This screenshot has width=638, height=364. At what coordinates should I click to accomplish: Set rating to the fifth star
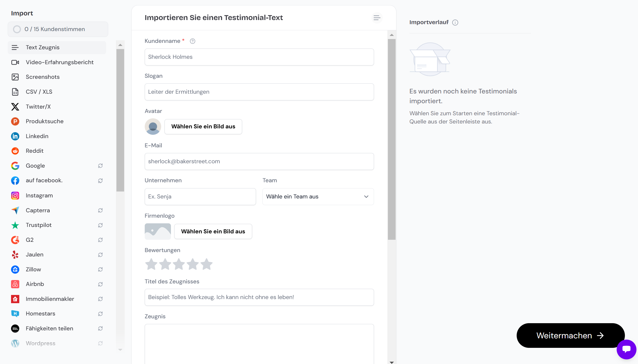coord(207,264)
